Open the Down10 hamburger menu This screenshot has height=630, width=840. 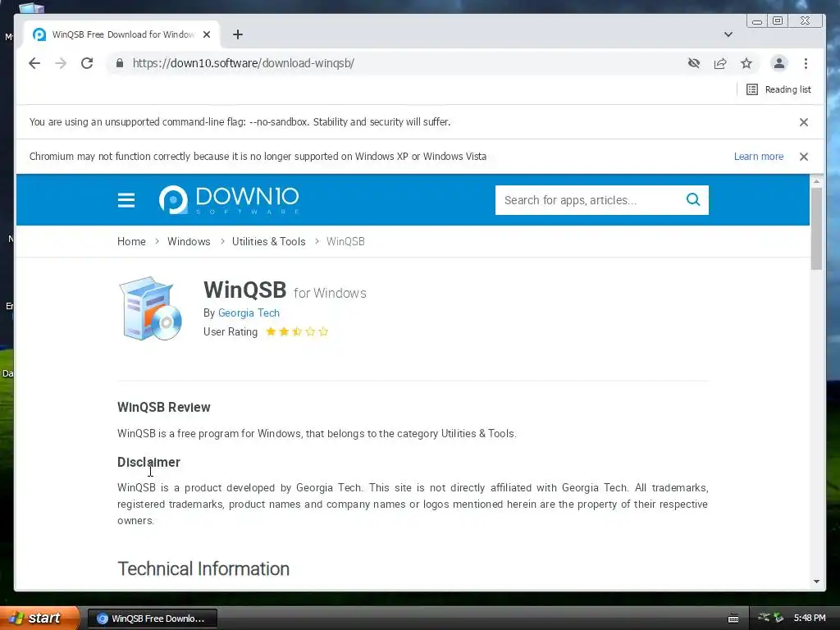126,200
